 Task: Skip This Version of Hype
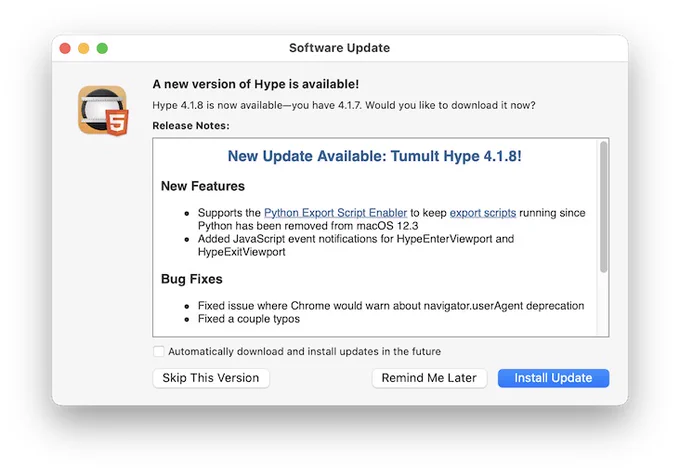point(211,378)
